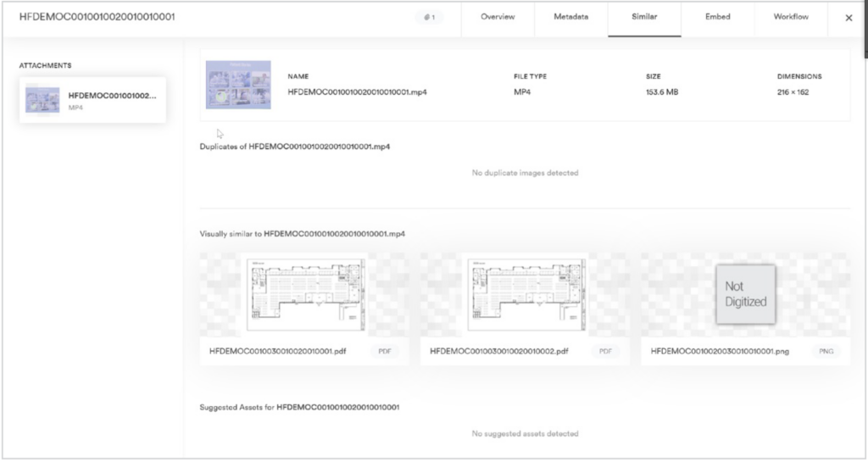
Task: Click 'No duplicate images detected' message
Action: coord(525,173)
